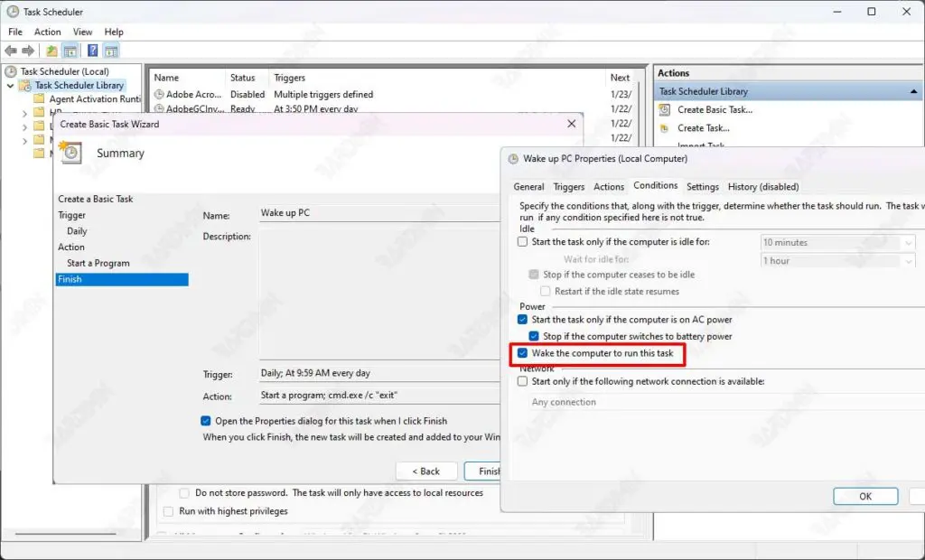
Task: Click the Conditions tab
Action: [655, 186]
